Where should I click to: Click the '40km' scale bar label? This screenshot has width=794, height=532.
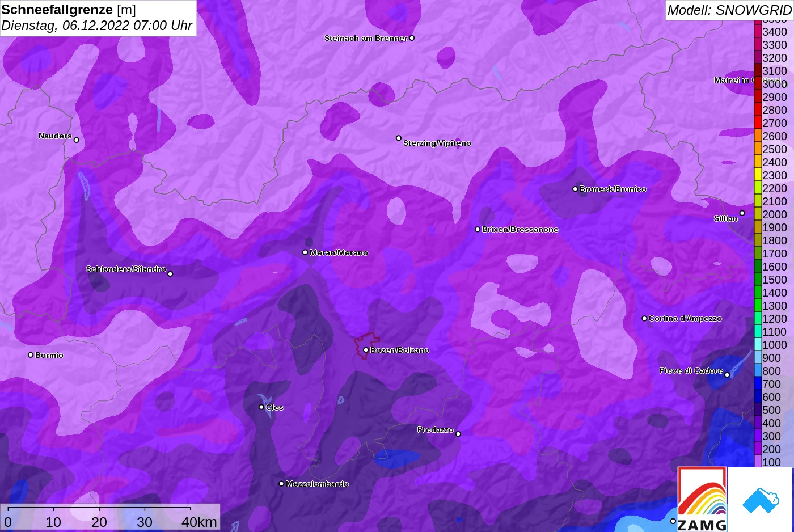[x=199, y=522]
